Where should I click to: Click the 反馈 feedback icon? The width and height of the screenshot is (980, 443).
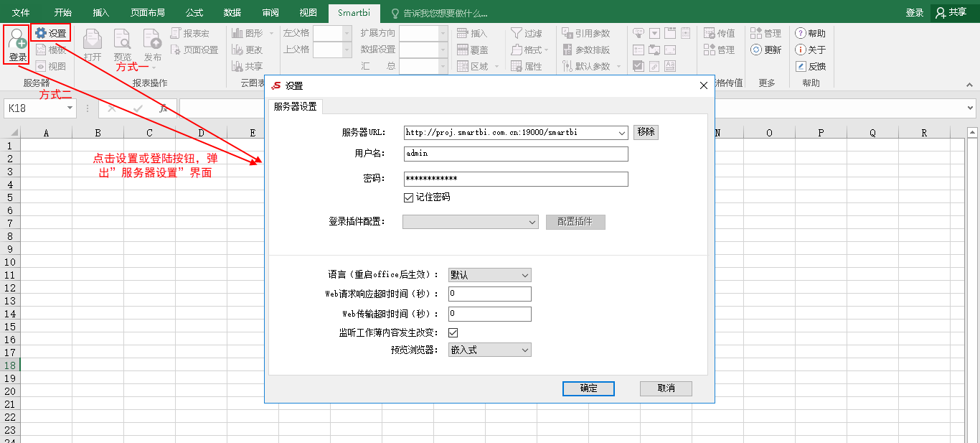pyautogui.click(x=811, y=66)
